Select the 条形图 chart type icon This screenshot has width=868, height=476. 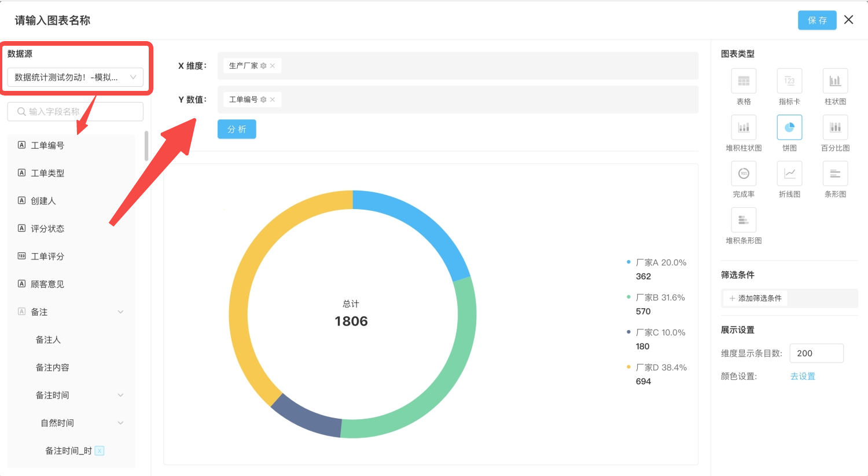coord(835,174)
